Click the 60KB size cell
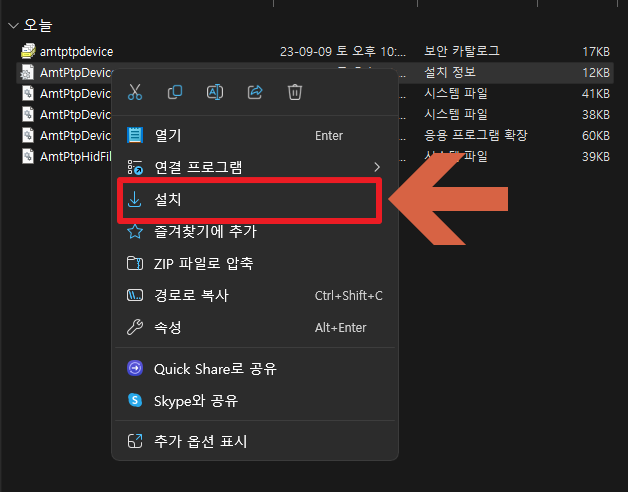 596,136
